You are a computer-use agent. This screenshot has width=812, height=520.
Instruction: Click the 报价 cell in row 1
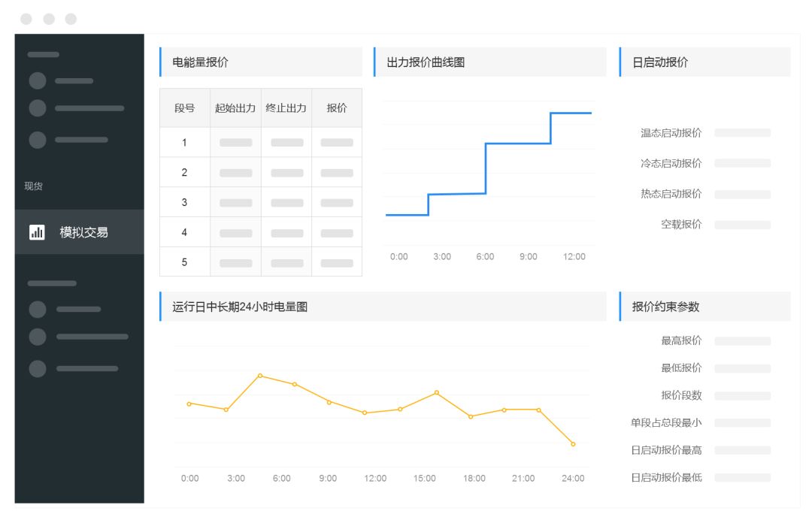click(336, 143)
